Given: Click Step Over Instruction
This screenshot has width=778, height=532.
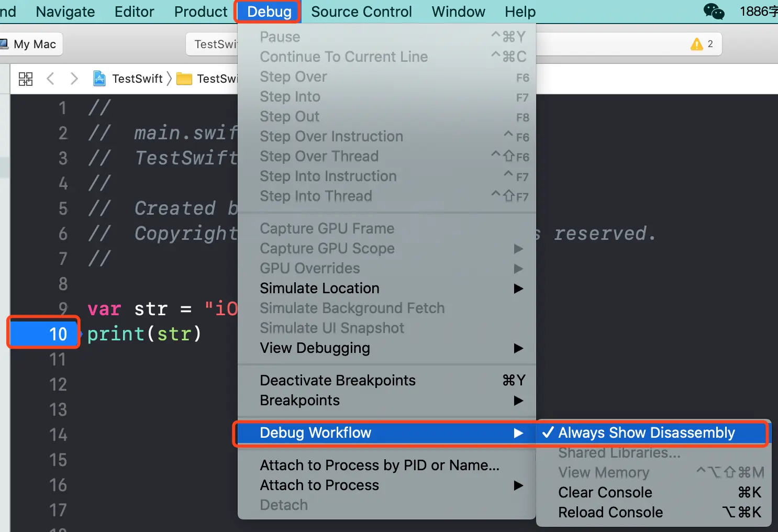Looking at the screenshot, I should pyautogui.click(x=386, y=137).
